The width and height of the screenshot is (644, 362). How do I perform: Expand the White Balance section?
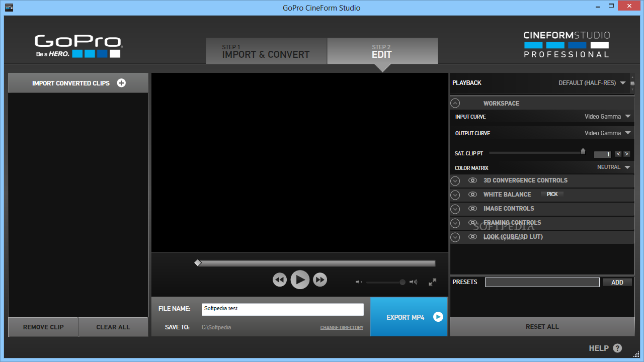click(455, 195)
